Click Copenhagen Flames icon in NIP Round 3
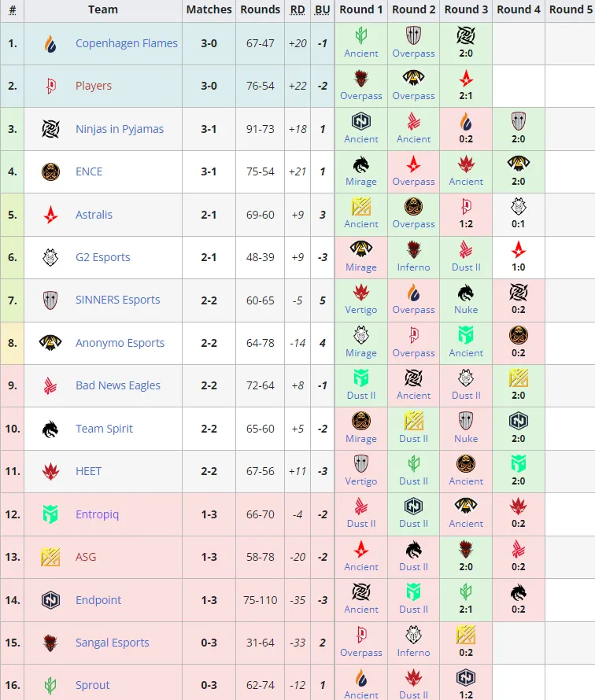Viewport: 595px width, 700px height. pos(465,121)
